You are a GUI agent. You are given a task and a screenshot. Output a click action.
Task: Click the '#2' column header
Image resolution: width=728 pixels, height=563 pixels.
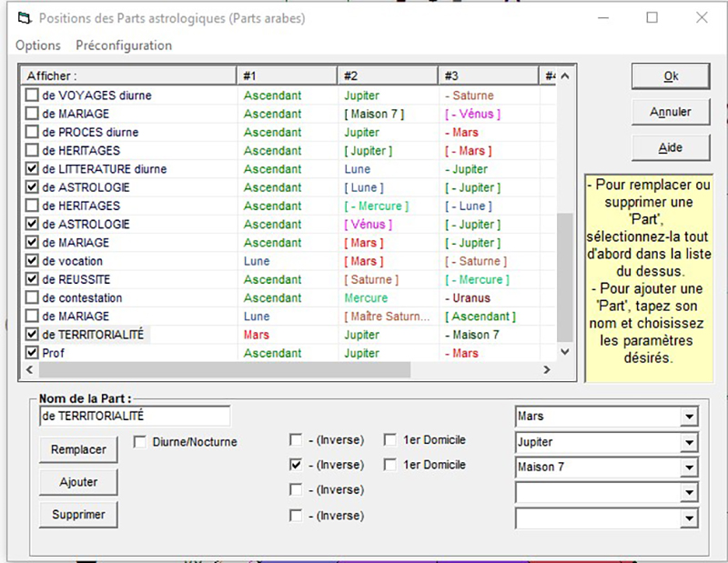click(x=388, y=76)
